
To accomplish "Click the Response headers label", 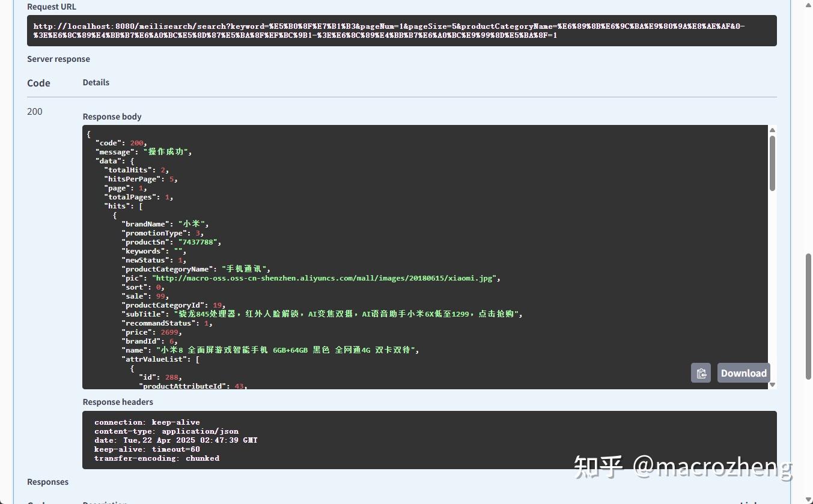I will tap(117, 401).
